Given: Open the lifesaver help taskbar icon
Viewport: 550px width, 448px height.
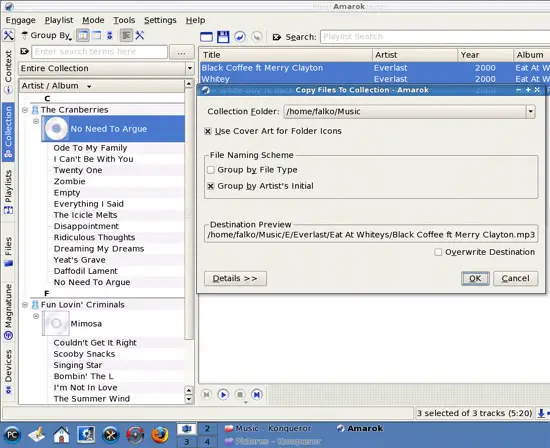Looking at the screenshot, I should [135, 435].
